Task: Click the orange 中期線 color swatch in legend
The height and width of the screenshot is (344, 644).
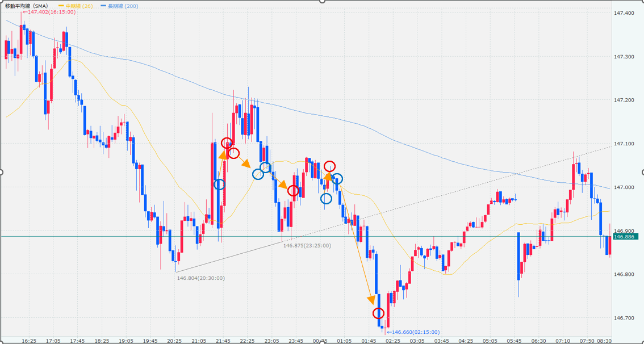Action: point(61,5)
